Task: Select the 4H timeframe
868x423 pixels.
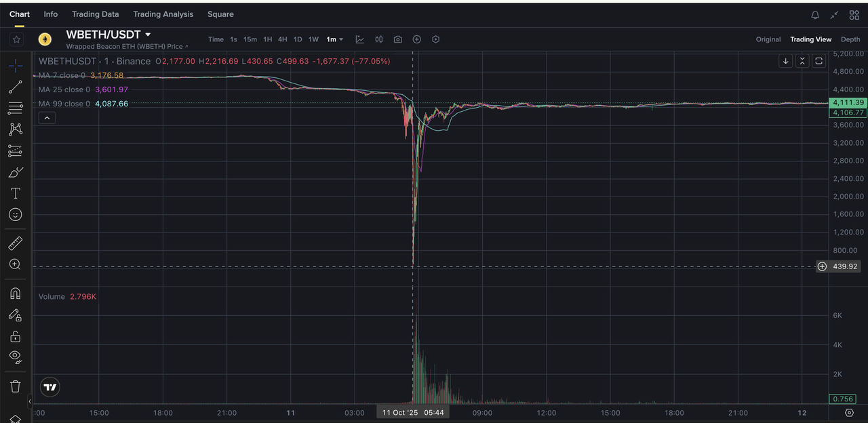Action: tap(282, 39)
